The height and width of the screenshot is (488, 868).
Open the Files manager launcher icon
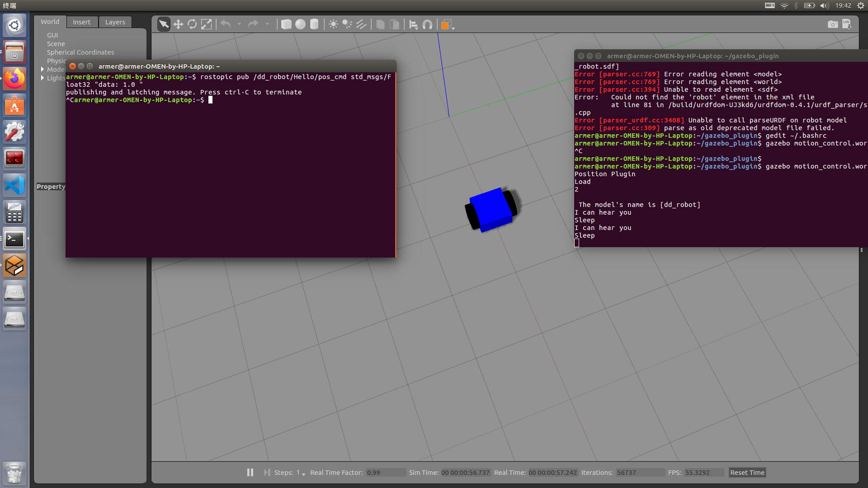14,52
